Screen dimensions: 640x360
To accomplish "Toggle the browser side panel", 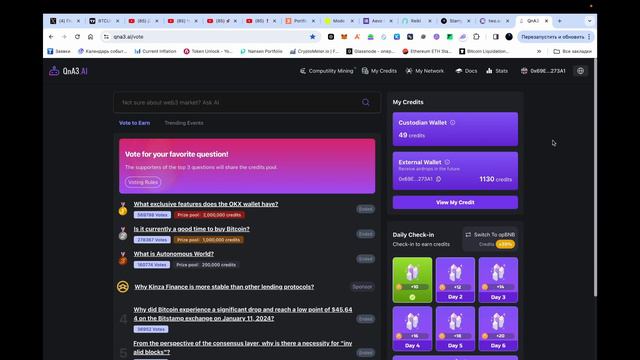I will pyautogui.click(x=496, y=37).
